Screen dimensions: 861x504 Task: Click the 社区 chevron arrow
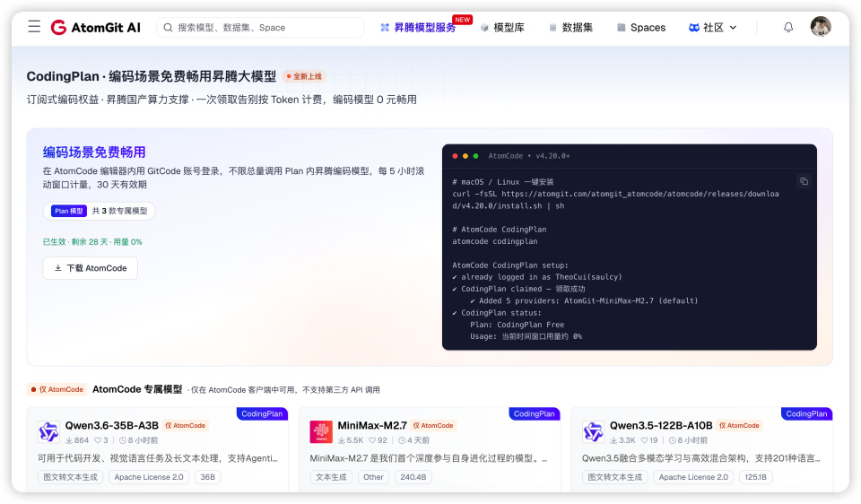click(x=733, y=28)
